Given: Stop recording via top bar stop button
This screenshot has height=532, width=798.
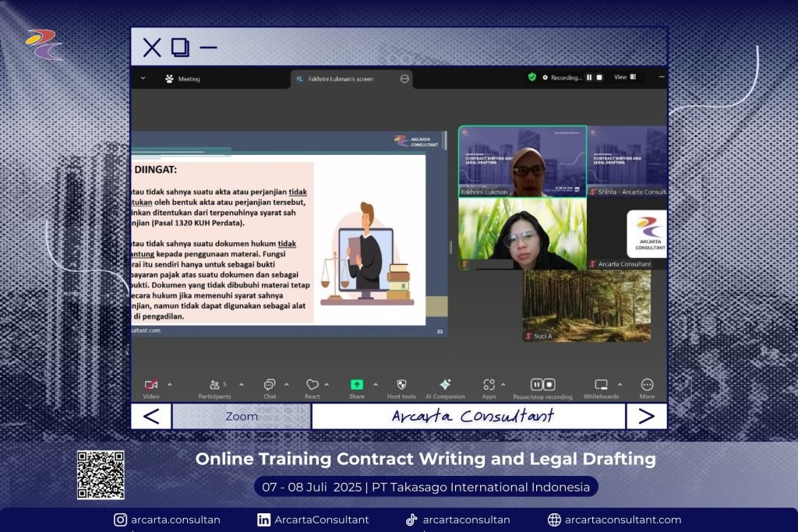Looking at the screenshot, I should [599, 77].
